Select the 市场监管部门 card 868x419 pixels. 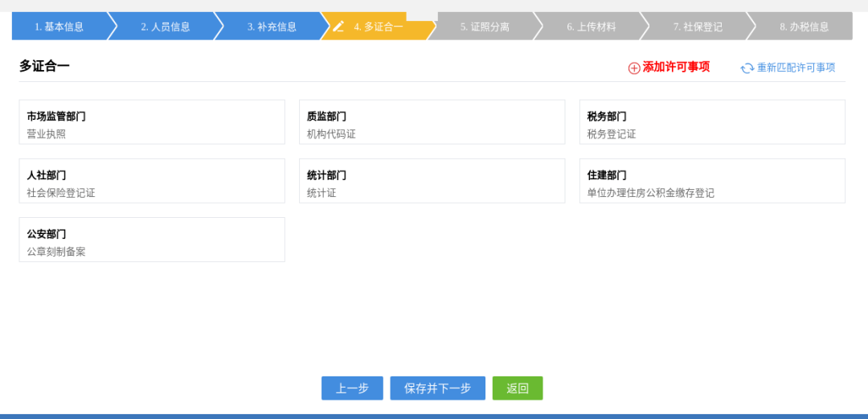click(152, 122)
